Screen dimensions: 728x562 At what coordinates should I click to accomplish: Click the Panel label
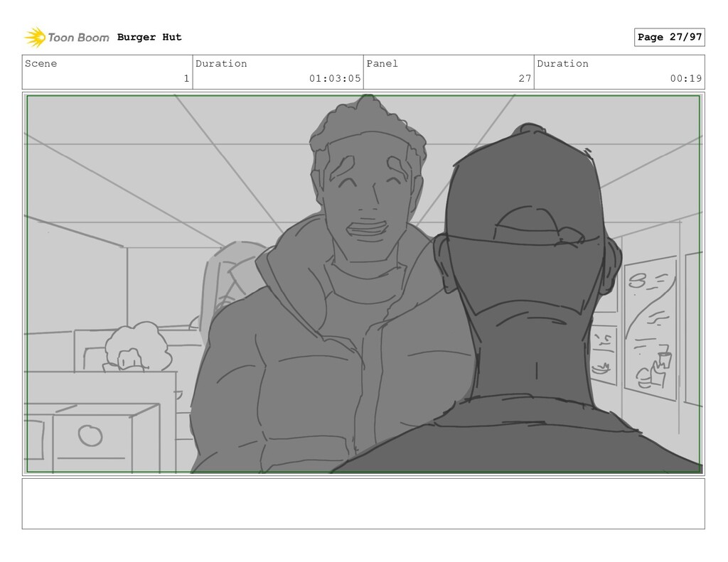point(382,63)
